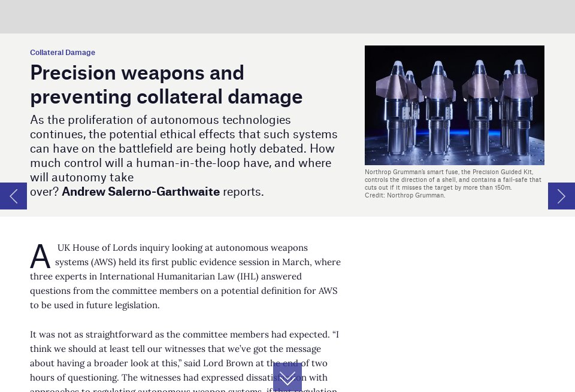This screenshot has height=392, width=575.
Task: Click the gray banner strip at the top
Action: click(x=287, y=17)
